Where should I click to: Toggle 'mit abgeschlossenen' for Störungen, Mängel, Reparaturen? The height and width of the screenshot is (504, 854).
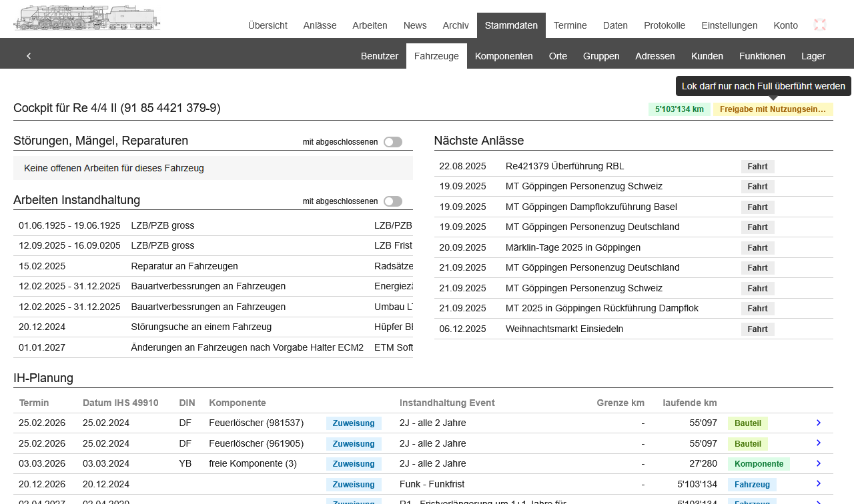393,142
